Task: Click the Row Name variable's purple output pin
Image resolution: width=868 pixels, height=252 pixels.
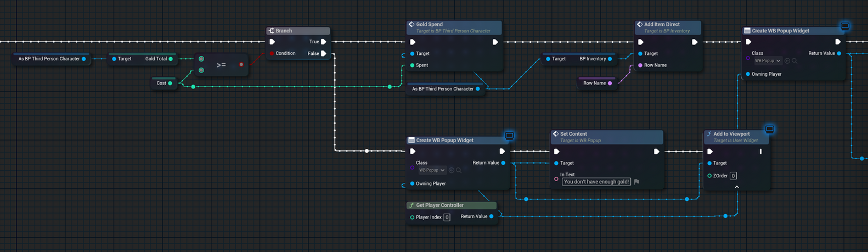Action: 610,83
